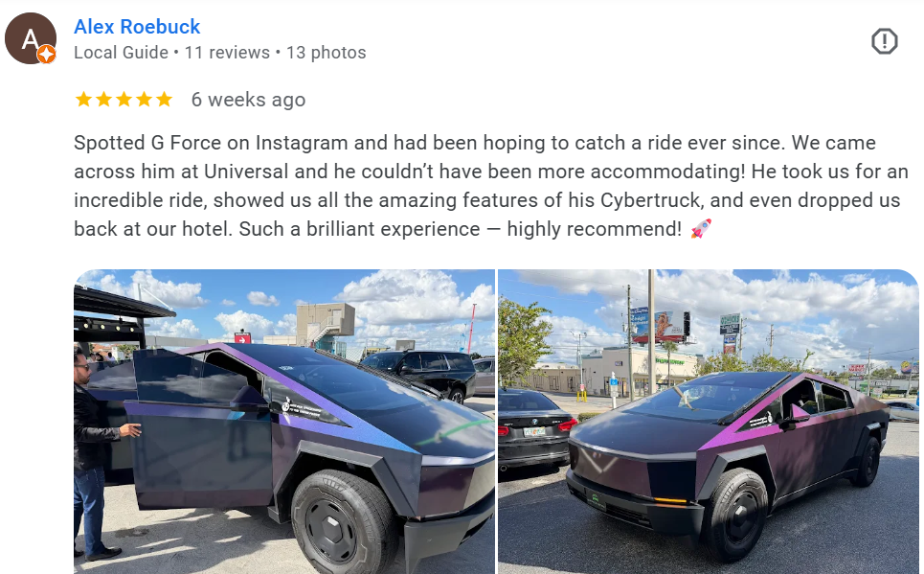Open the photo of Cybertruck with open door
This screenshot has height=574, width=924.
(284, 422)
